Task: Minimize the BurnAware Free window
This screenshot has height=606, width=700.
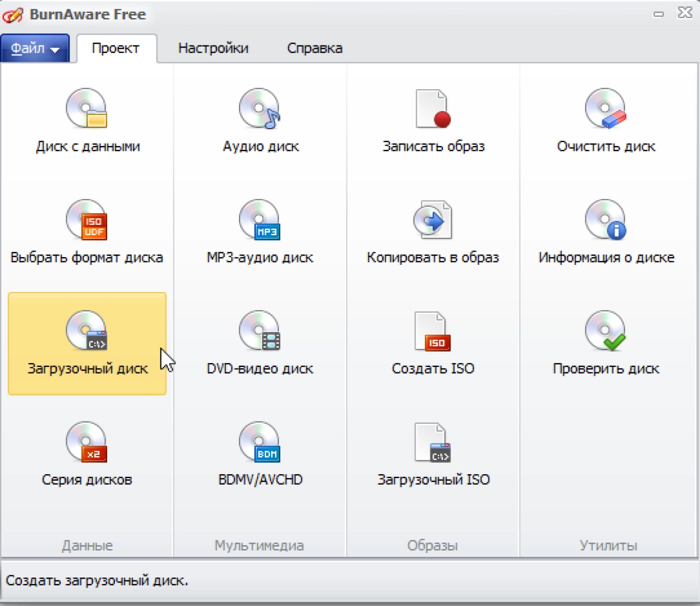Action: click(x=658, y=14)
